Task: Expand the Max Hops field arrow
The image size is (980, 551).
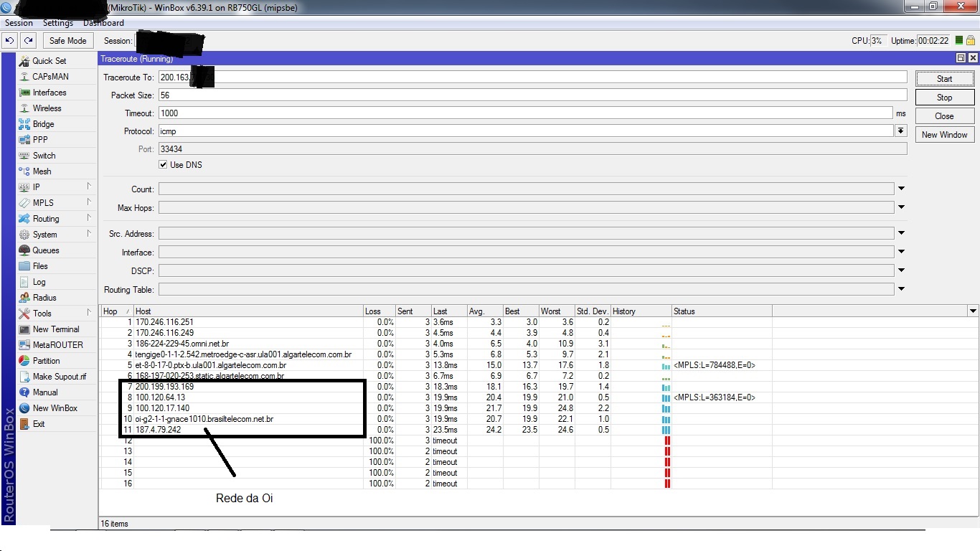Action: click(901, 207)
